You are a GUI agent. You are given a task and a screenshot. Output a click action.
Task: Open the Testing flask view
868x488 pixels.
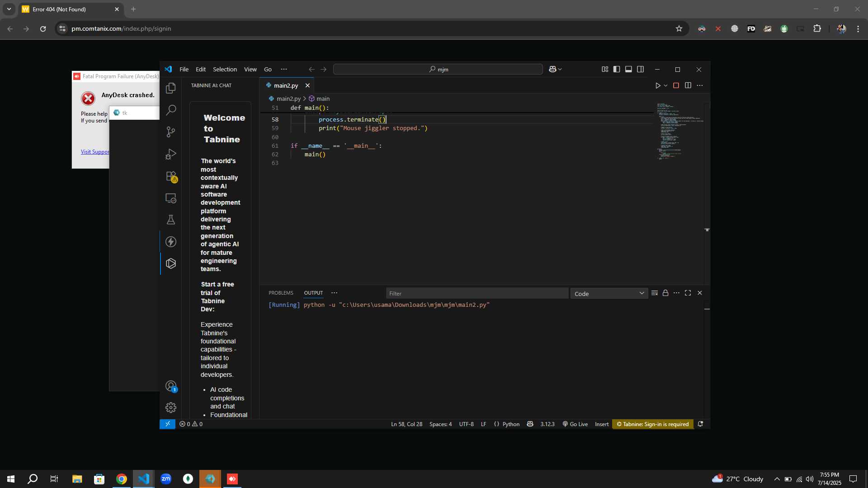click(x=171, y=220)
